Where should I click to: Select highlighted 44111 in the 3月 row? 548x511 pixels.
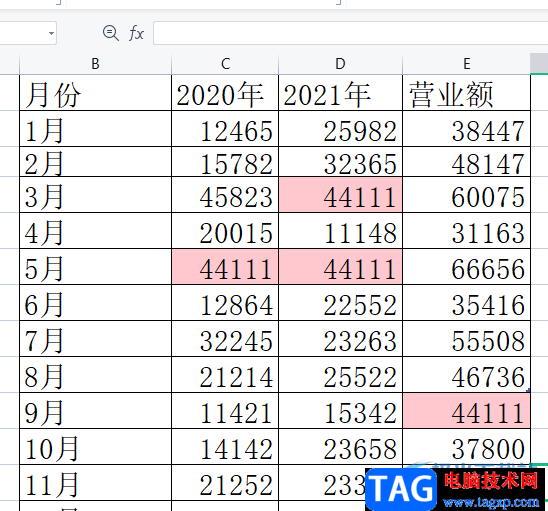(340, 195)
